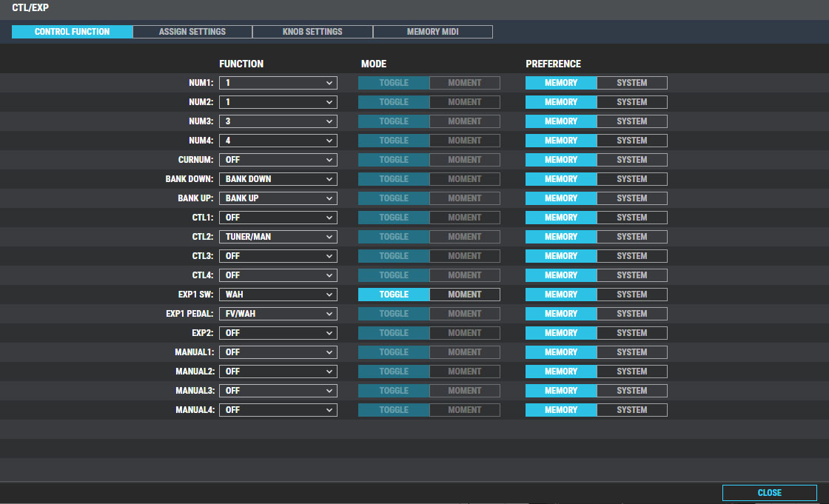Set CTL1 preference to System
Screen dimensions: 829x504
pyautogui.click(x=632, y=218)
